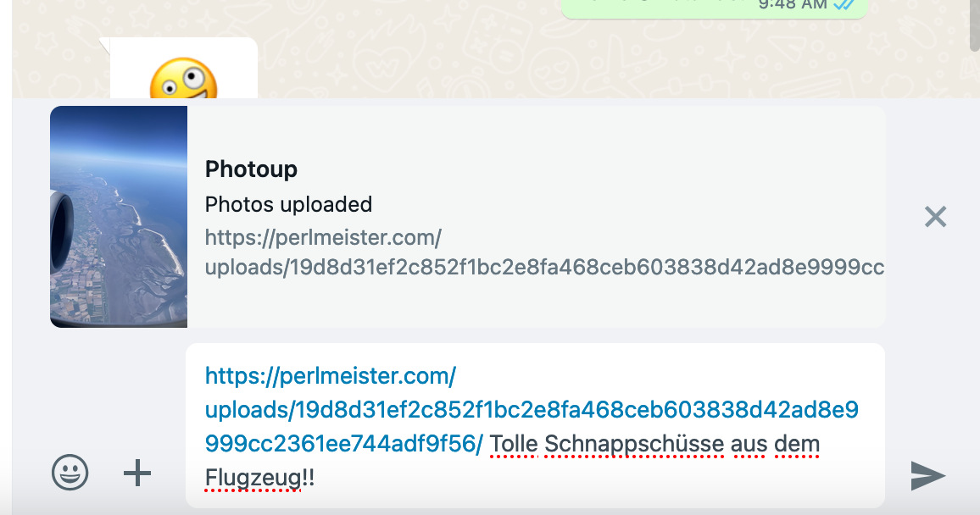Click the zany face emoji in the received message

tap(183, 80)
